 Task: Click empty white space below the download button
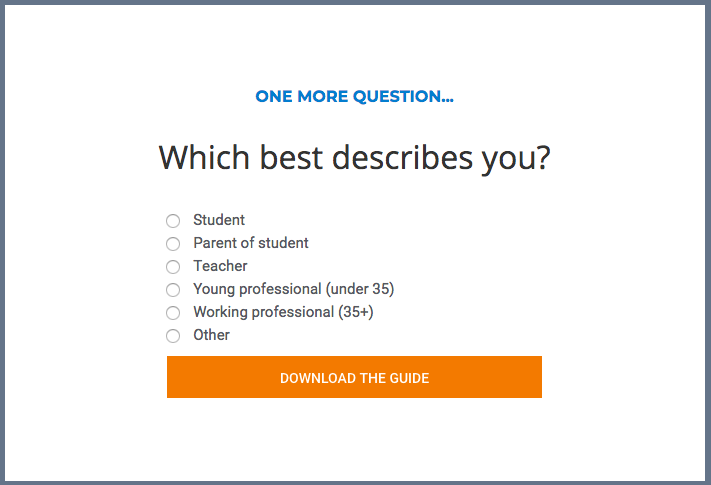click(355, 440)
